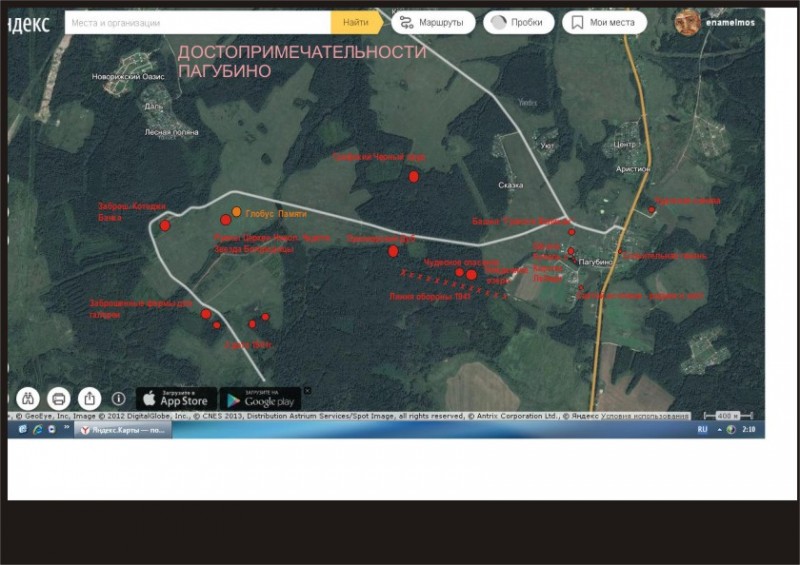Open the Google Play download badge
Screen dimensions: 800x565
pyautogui.click(x=260, y=399)
